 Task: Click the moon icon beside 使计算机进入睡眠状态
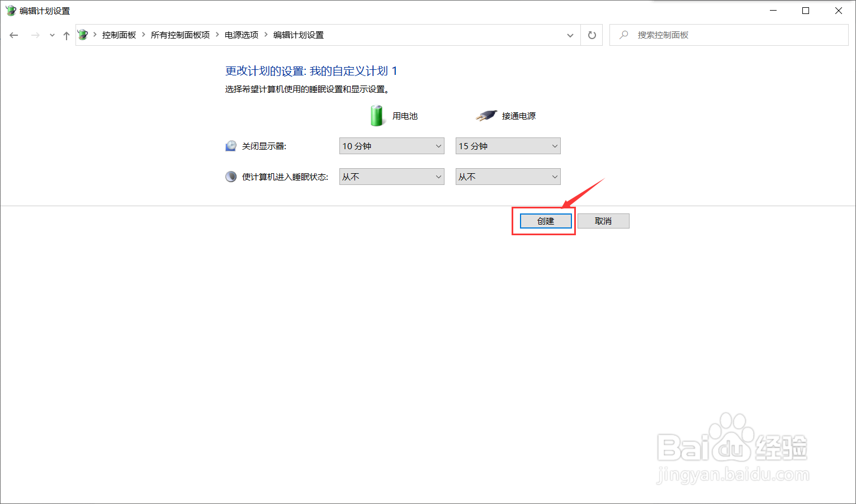point(231,176)
